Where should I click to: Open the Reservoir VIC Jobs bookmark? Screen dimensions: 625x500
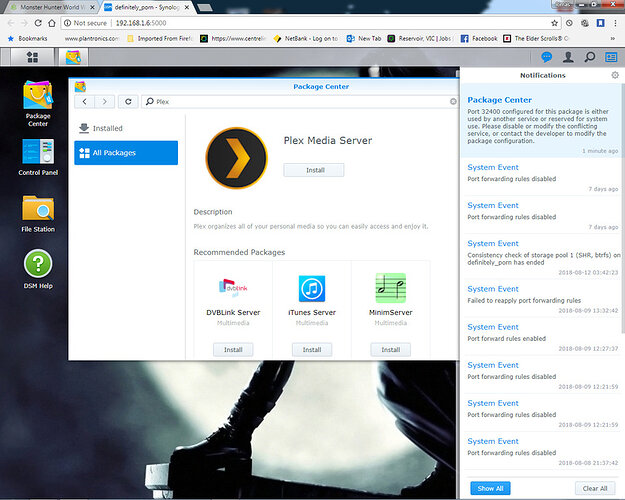click(x=420, y=39)
